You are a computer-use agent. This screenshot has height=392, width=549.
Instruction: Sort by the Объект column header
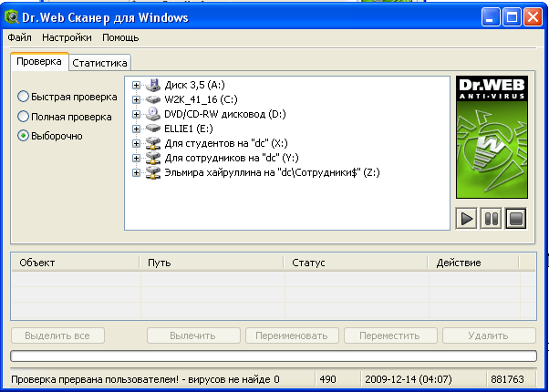pos(76,263)
